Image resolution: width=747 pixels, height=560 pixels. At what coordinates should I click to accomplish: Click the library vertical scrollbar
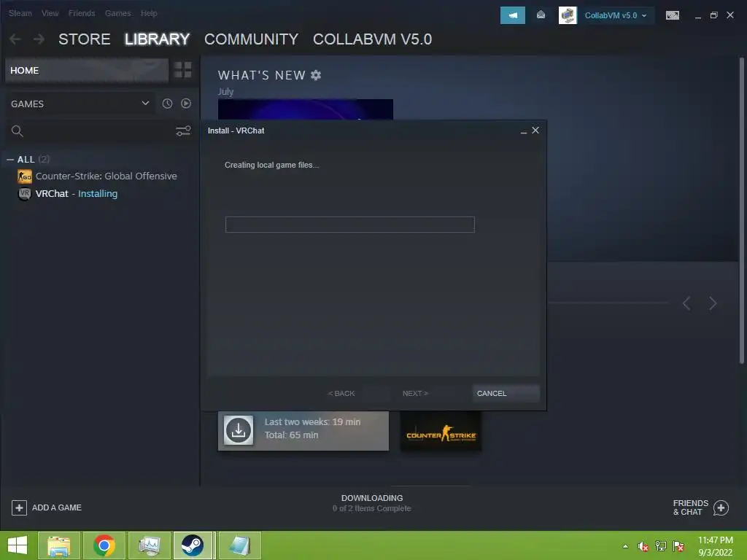pyautogui.click(x=741, y=211)
